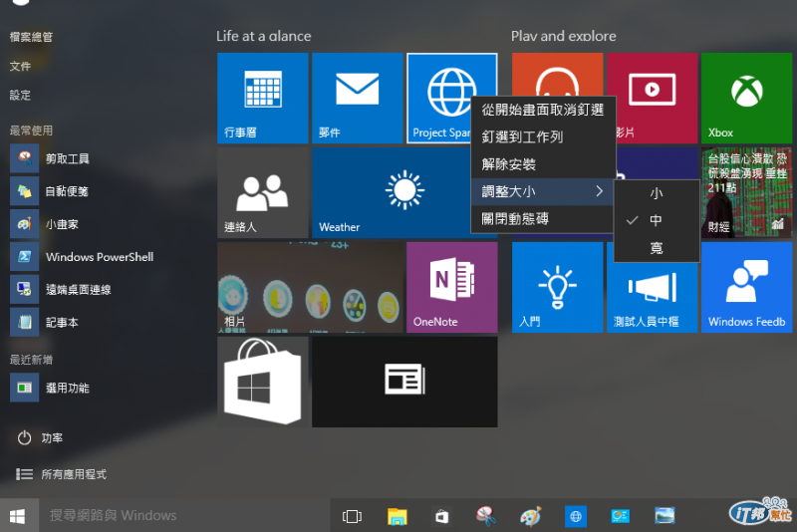
Task: Open Documents 文件 link
Action: pos(20,66)
